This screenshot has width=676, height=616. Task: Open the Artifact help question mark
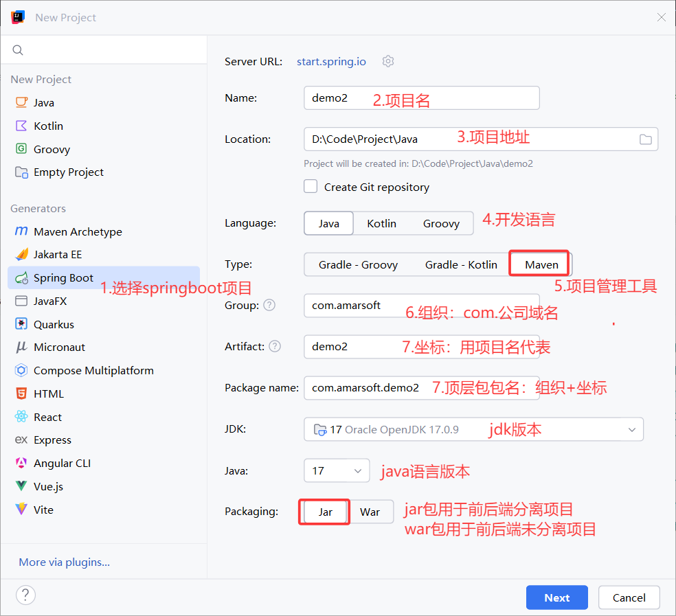tap(275, 346)
